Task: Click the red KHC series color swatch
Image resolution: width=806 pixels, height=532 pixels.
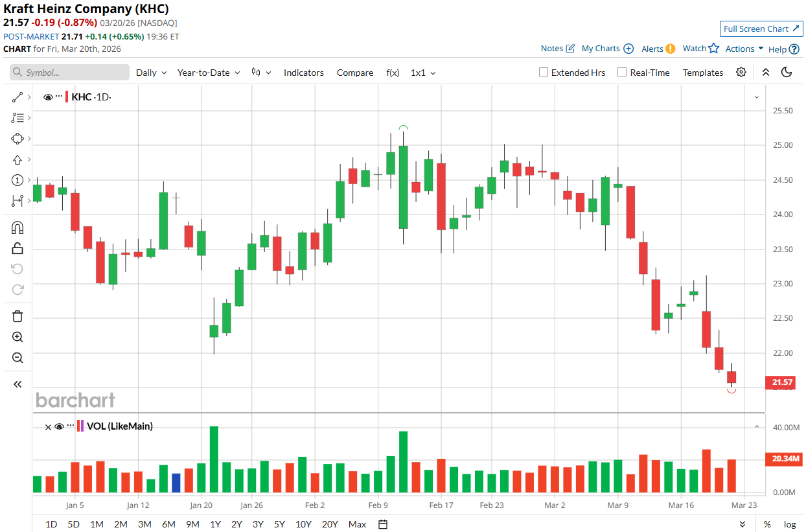Action: pos(67,97)
